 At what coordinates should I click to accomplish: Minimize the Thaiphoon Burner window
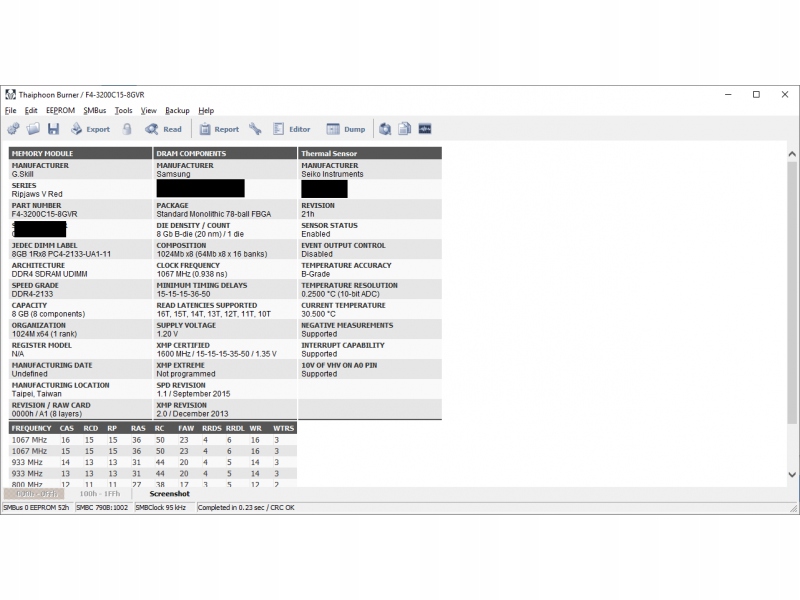(x=728, y=94)
